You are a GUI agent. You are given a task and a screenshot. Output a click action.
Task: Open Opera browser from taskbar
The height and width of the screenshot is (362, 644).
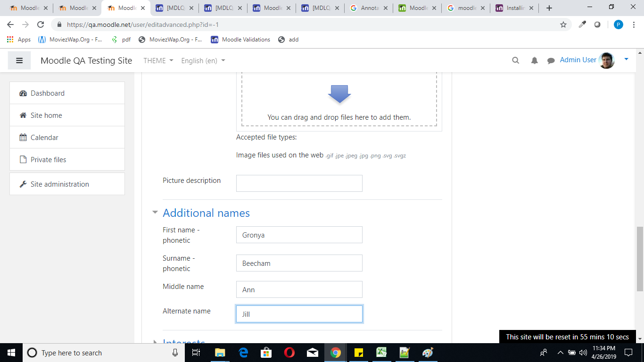point(289,353)
